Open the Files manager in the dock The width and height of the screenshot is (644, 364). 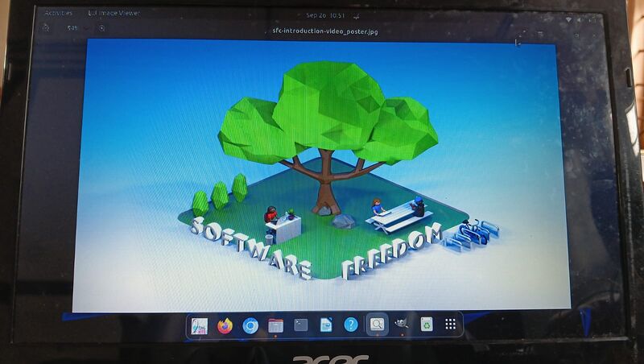pyautogui.click(x=275, y=325)
